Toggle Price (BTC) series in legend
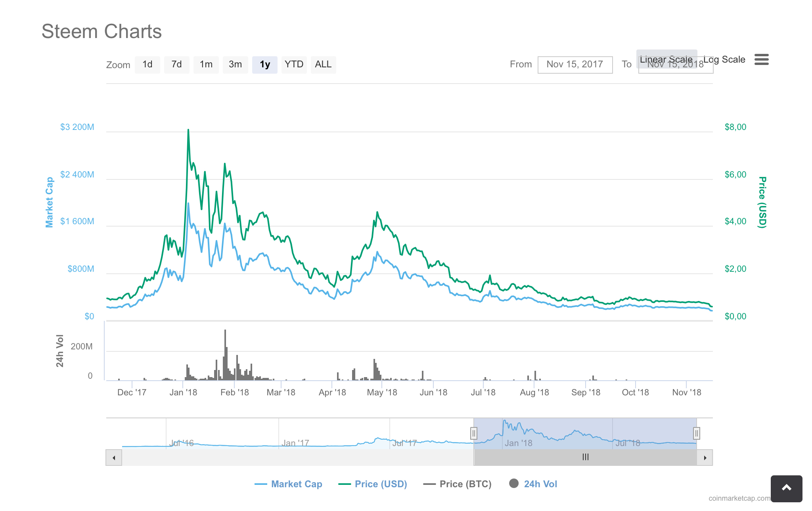812x511 pixels. [458, 484]
